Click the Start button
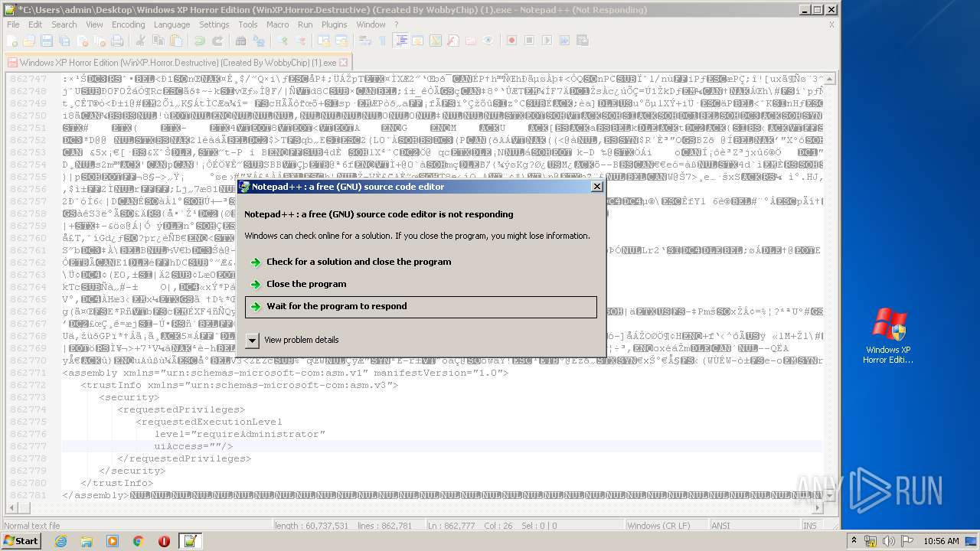Screen dimensions: 980x551 click(21, 541)
